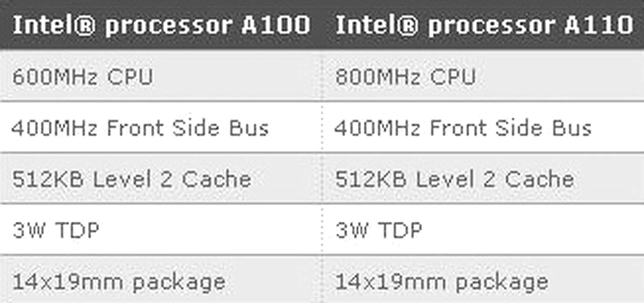Image resolution: width=644 pixels, height=303 pixels.
Task: Select the 600MHz CPU cell
Action: [x=161, y=76]
